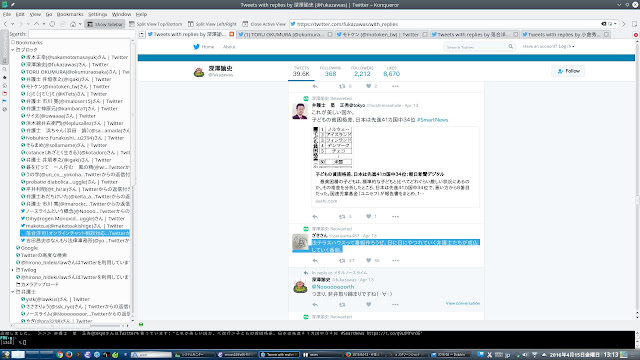View the Likes count 8,670
640x360 pixels.
coord(391,71)
